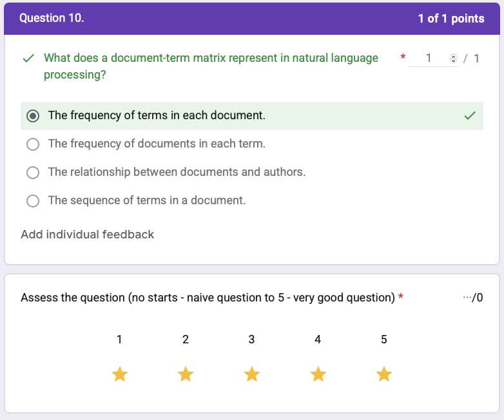Click the correct-answer checkmark in highlighted option

[x=470, y=116]
